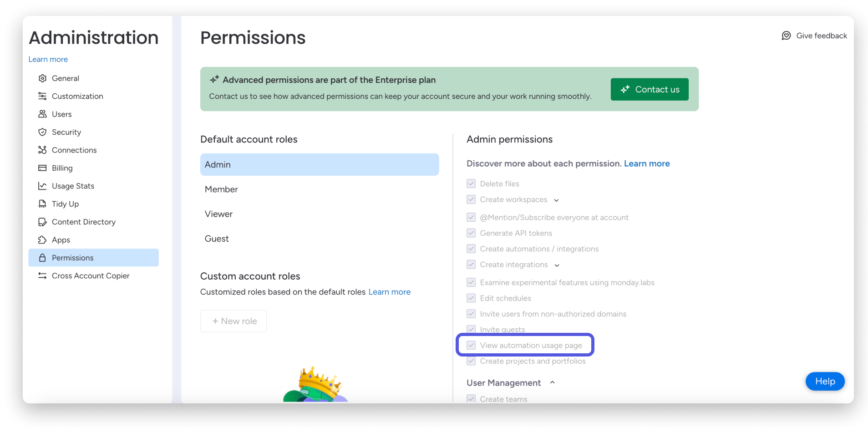Click the Security shield icon in sidebar
The height and width of the screenshot is (433, 868).
click(42, 132)
